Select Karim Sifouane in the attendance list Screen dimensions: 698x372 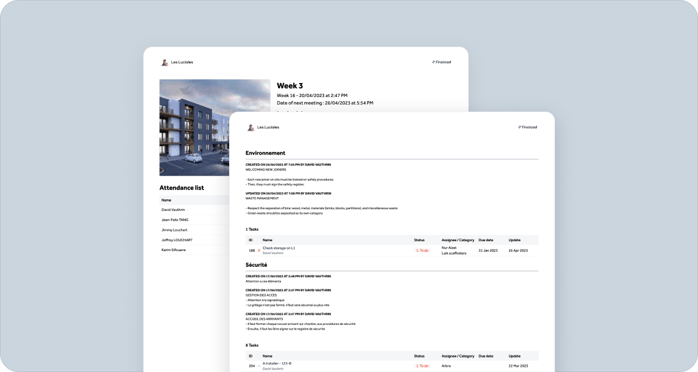(174, 250)
